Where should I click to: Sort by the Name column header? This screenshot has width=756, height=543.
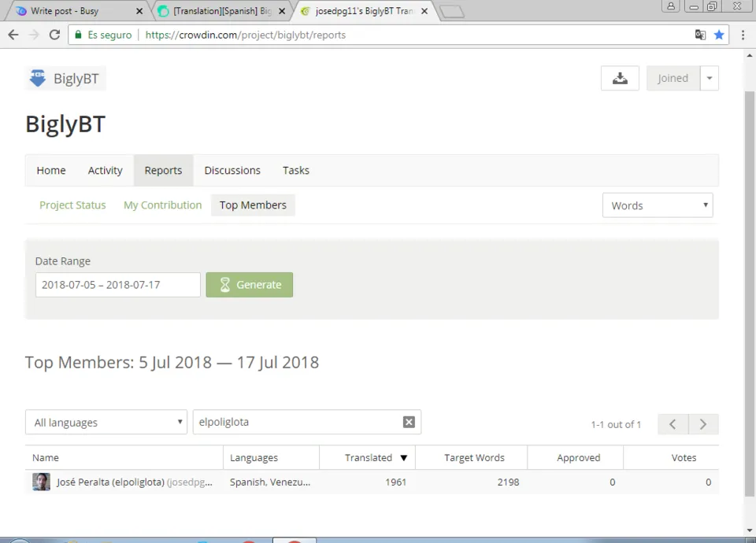tap(124, 458)
